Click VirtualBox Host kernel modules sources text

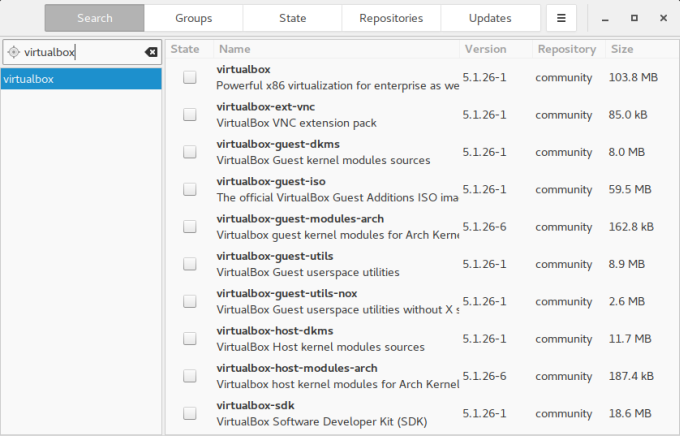tap(320, 347)
